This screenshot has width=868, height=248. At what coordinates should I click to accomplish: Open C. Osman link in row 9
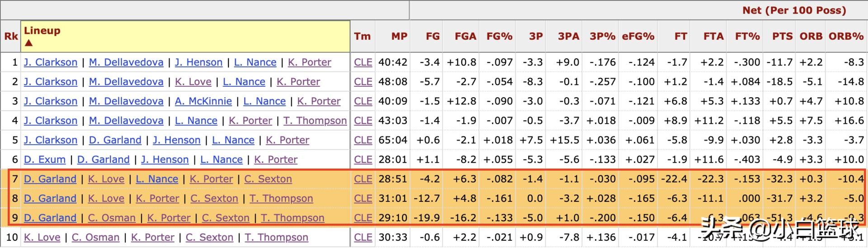(112, 218)
